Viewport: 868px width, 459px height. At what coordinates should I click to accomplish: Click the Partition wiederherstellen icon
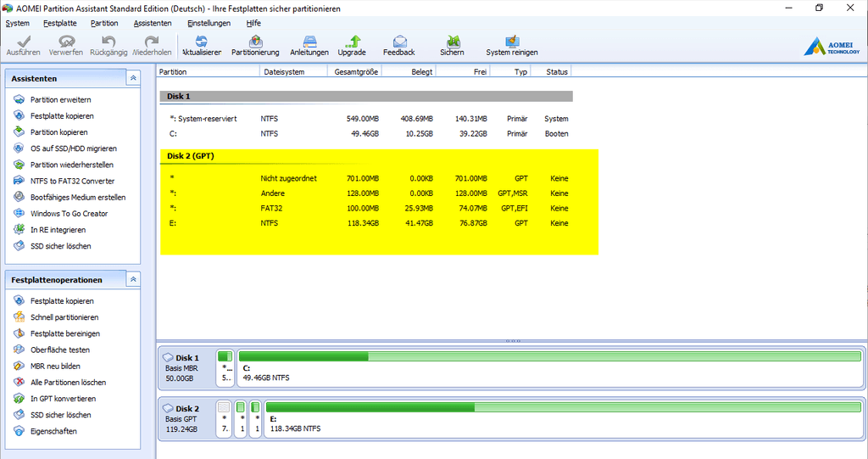(19, 165)
